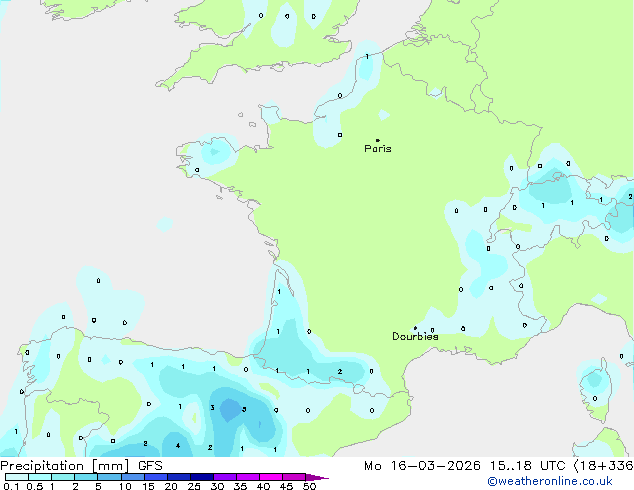
Task: Click the '15..18 UTC' time range text
Action: (527, 466)
